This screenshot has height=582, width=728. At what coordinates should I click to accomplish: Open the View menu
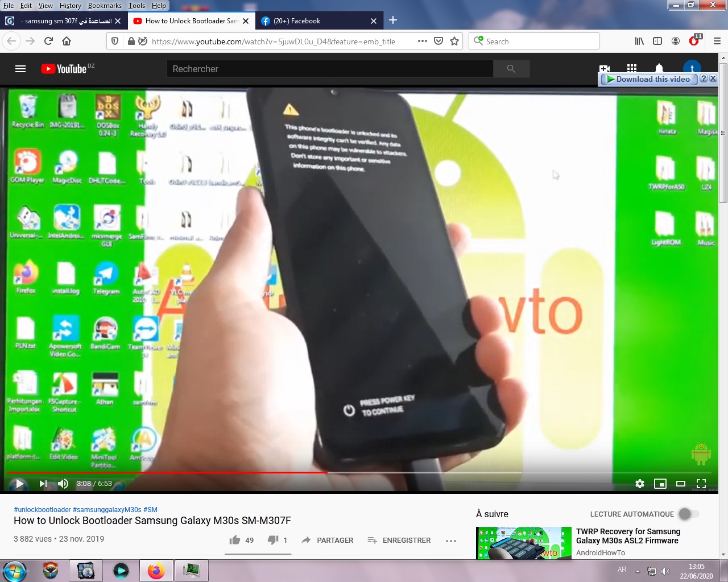tap(45, 6)
